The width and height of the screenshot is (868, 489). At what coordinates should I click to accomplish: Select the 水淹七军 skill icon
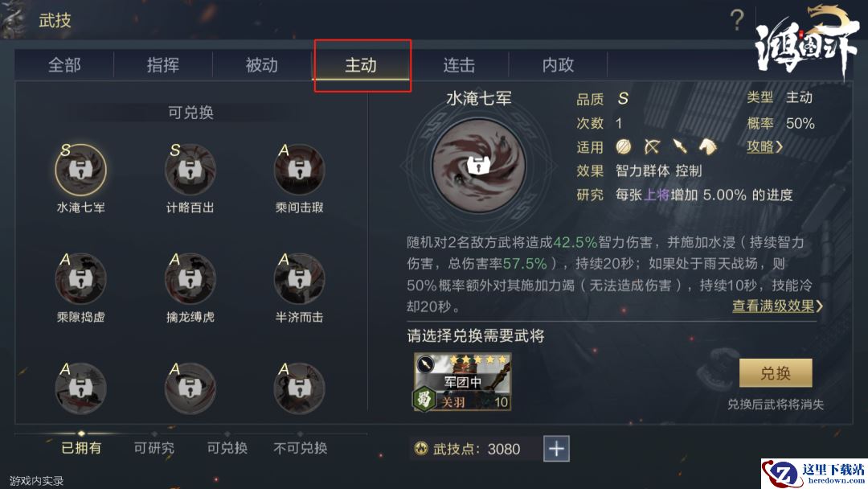pos(81,170)
